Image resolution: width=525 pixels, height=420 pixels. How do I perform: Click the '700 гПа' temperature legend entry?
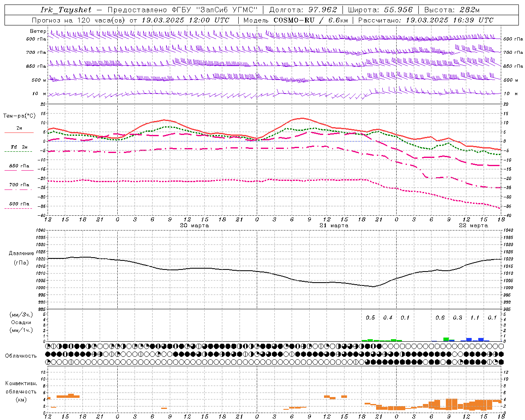(19, 185)
